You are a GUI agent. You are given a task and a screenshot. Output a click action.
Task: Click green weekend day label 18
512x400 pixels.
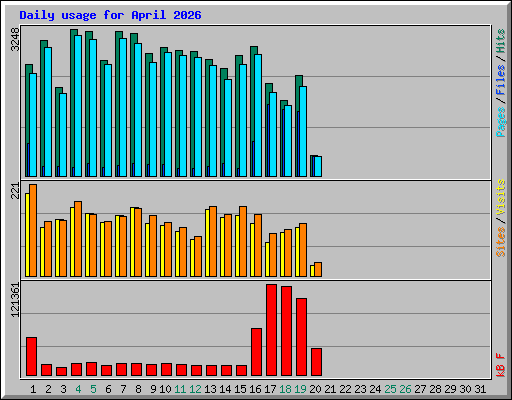(285, 389)
